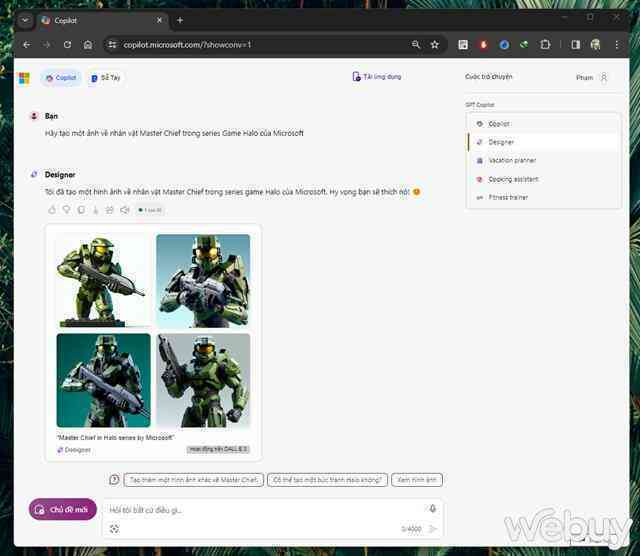Reload the Copilot page
The height and width of the screenshot is (556, 640).
(67, 44)
